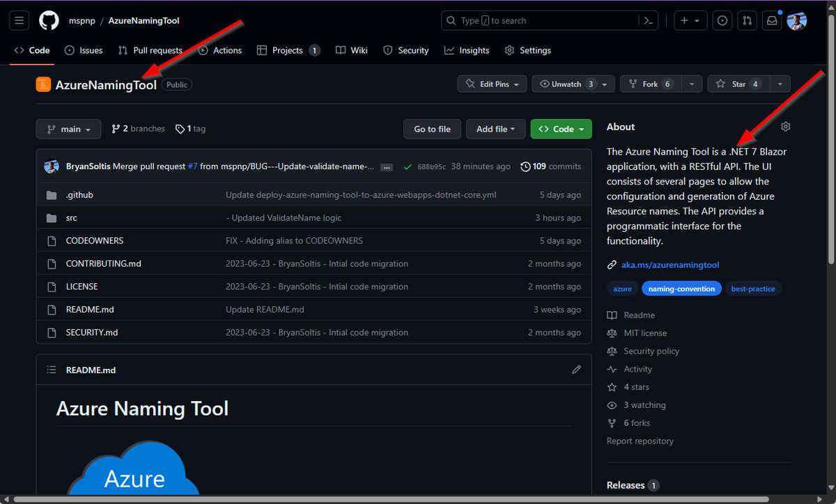836x504 pixels.
Task: Select the best-practice topic tag
Action: click(x=752, y=288)
